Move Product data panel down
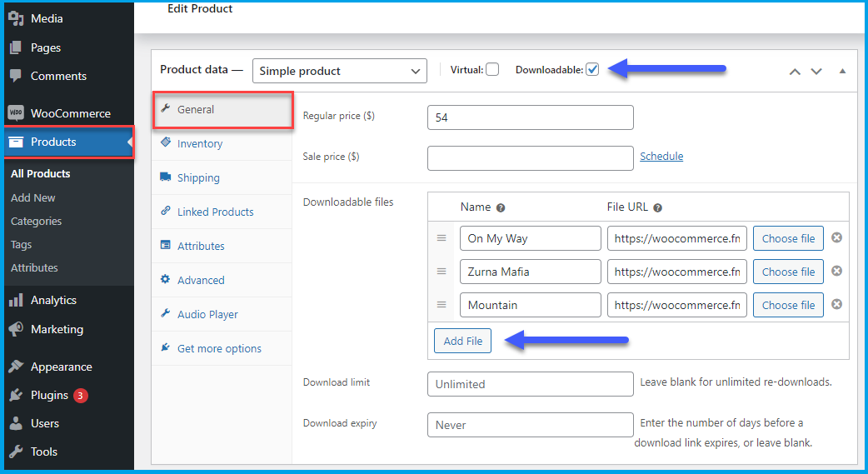Viewport: 868px width, 474px height. pos(816,71)
